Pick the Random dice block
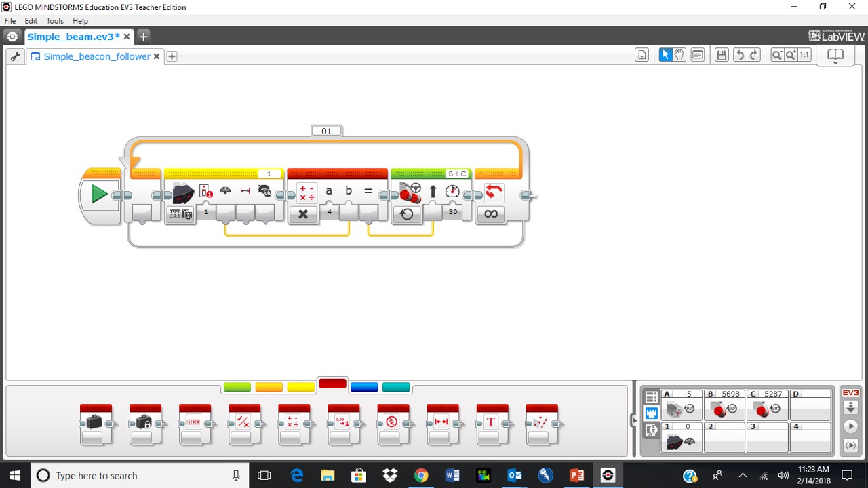Screen dimensions: 868x488 541,424
